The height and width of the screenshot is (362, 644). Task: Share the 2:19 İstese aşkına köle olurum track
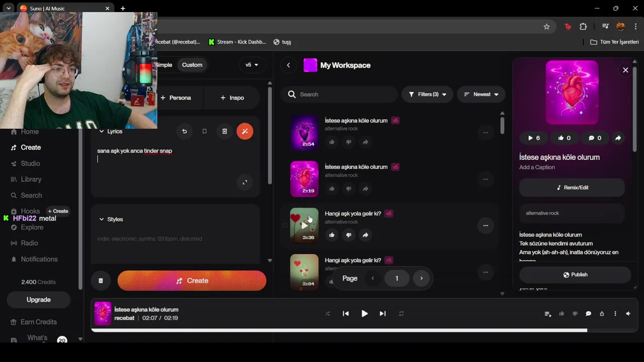click(365, 189)
